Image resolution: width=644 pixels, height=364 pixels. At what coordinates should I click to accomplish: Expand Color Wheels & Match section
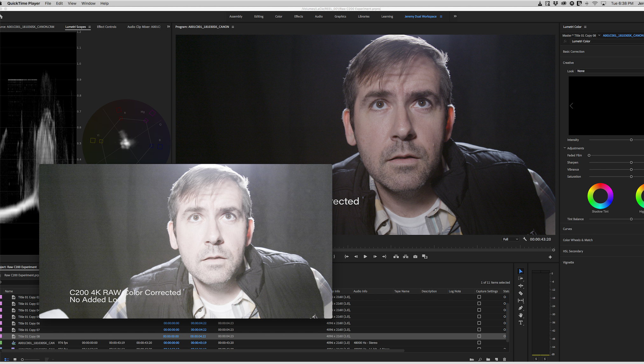577,240
